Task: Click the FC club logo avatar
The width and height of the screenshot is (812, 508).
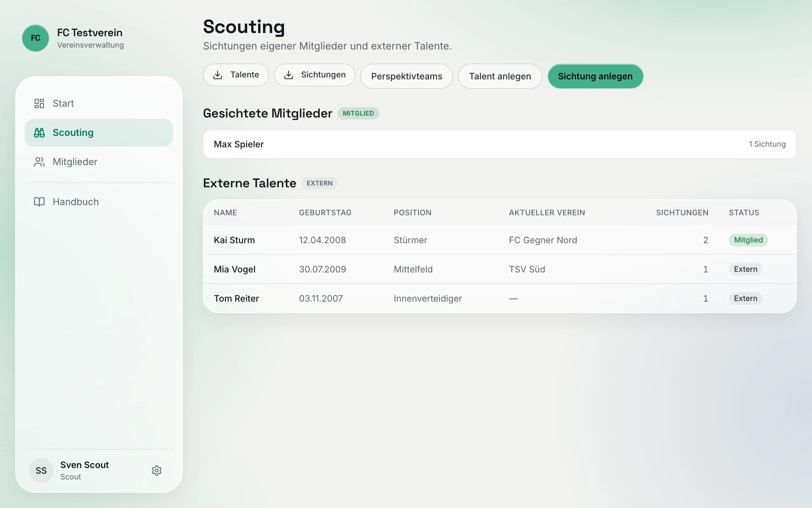Action: point(36,38)
